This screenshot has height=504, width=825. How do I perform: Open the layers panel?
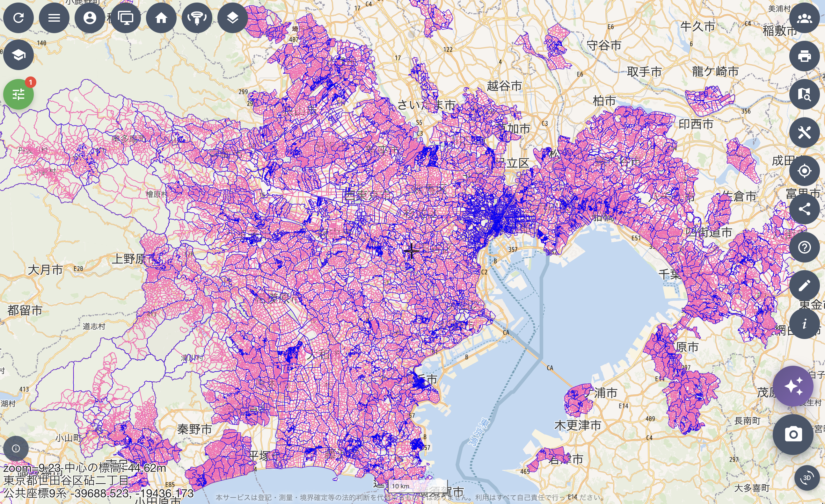pyautogui.click(x=232, y=18)
